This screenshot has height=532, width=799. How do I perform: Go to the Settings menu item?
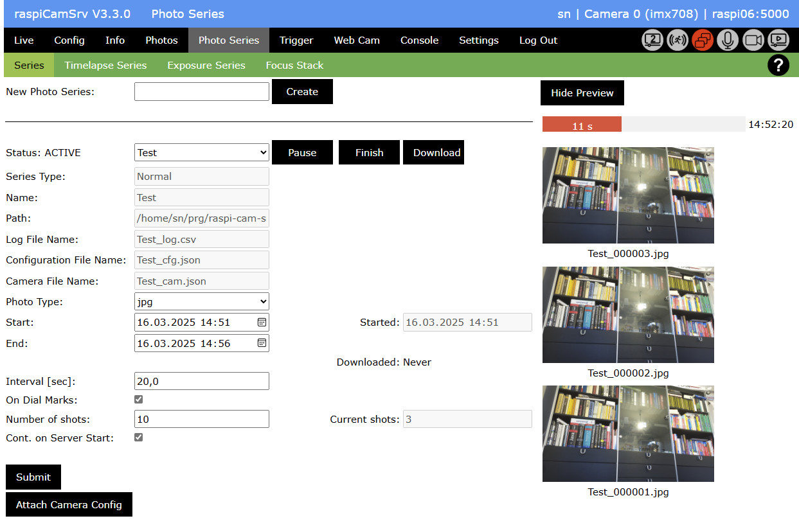point(479,40)
